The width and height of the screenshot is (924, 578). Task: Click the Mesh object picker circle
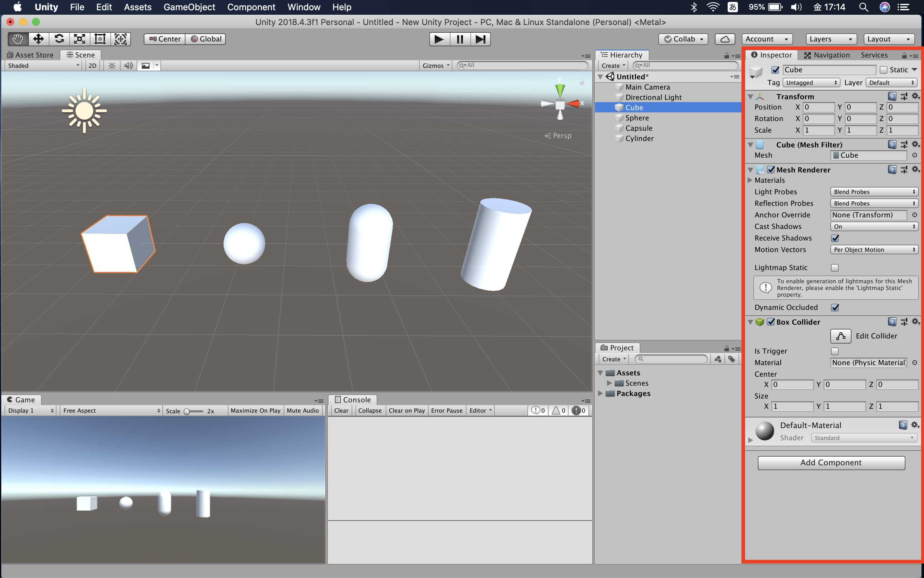914,155
